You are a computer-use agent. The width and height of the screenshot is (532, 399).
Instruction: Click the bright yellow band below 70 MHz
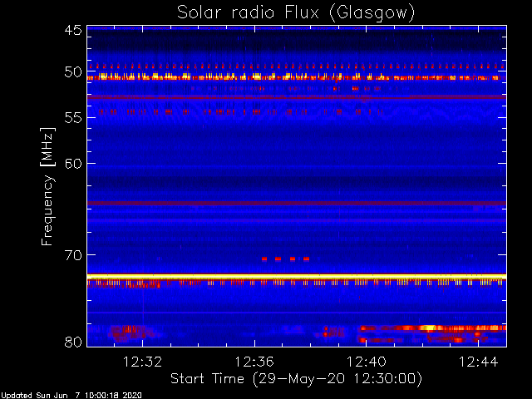click(297, 277)
